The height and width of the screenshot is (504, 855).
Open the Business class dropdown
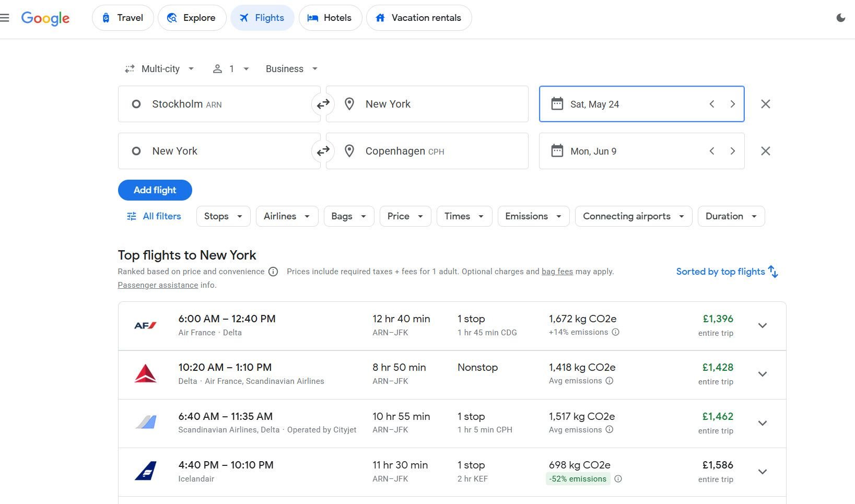coord(291,69)
